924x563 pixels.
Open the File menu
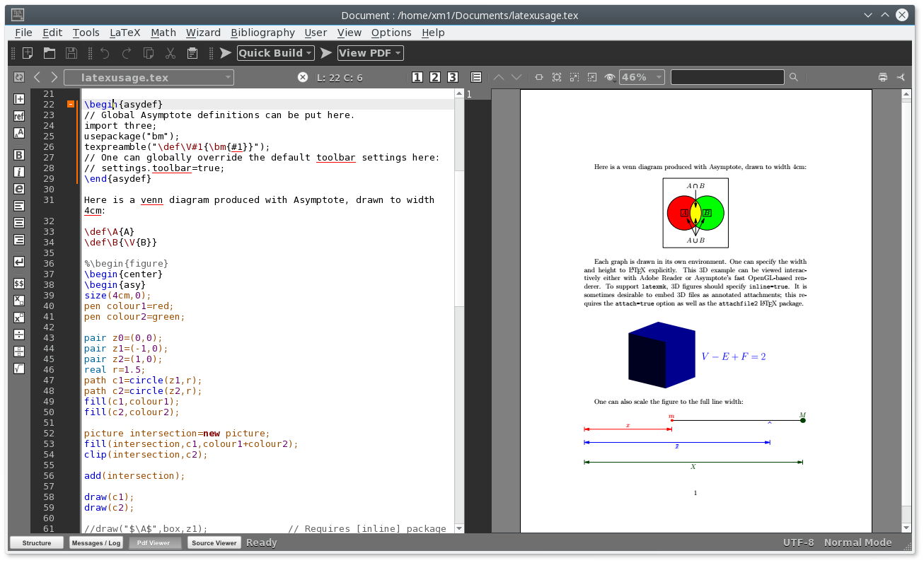click(23, 33)
